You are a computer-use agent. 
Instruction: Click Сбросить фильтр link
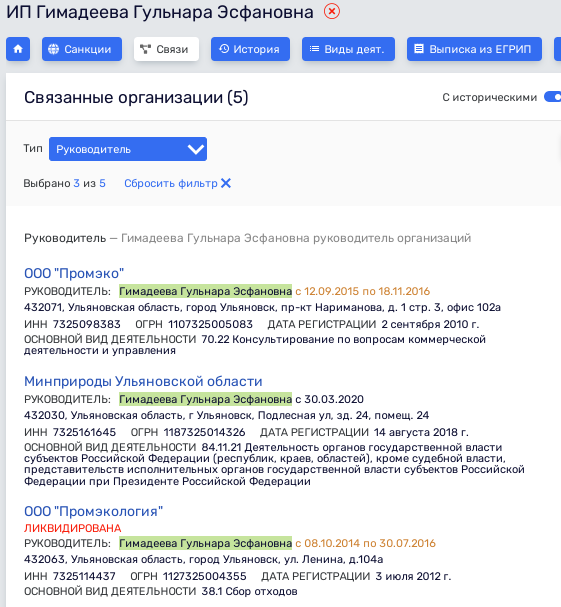pos(171,183)
